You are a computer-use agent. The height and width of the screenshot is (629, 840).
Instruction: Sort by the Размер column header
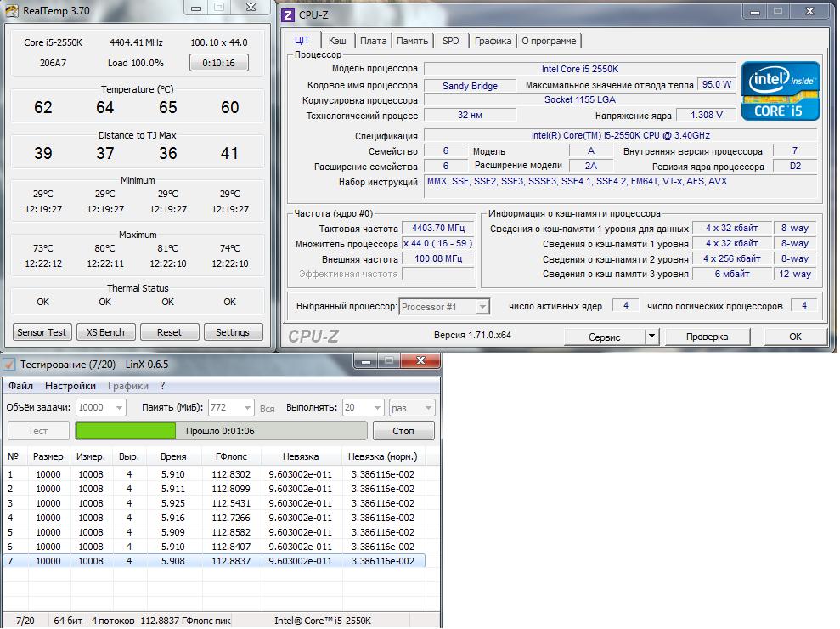point(48,456)
